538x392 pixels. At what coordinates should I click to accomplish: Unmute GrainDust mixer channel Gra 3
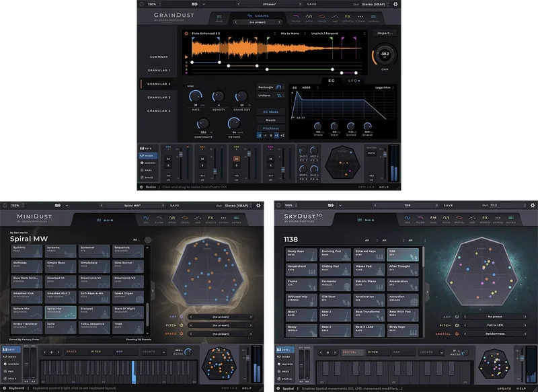pyautogui.click(x=236, y=159)
